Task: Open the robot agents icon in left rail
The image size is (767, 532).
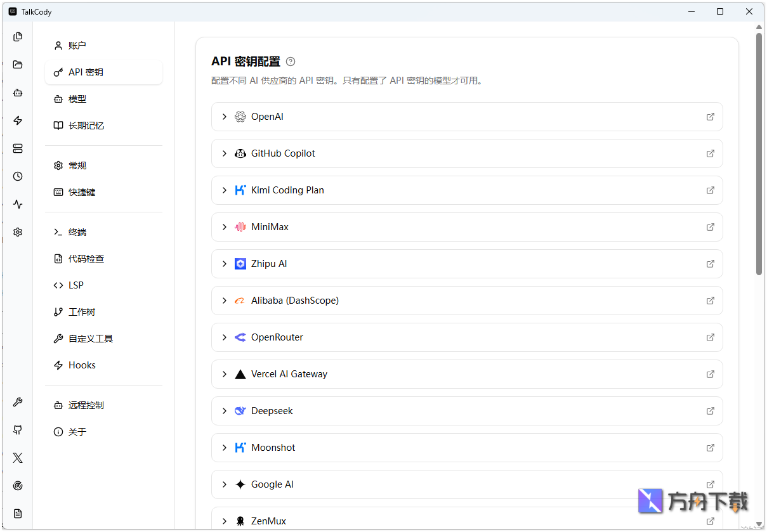Action: pyautogui.click(x=18, y=93)
